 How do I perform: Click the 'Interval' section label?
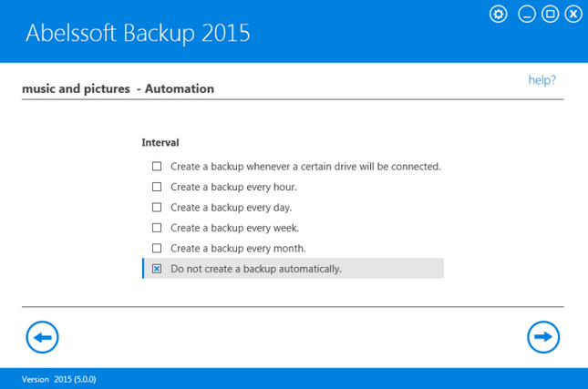point(160,143)
